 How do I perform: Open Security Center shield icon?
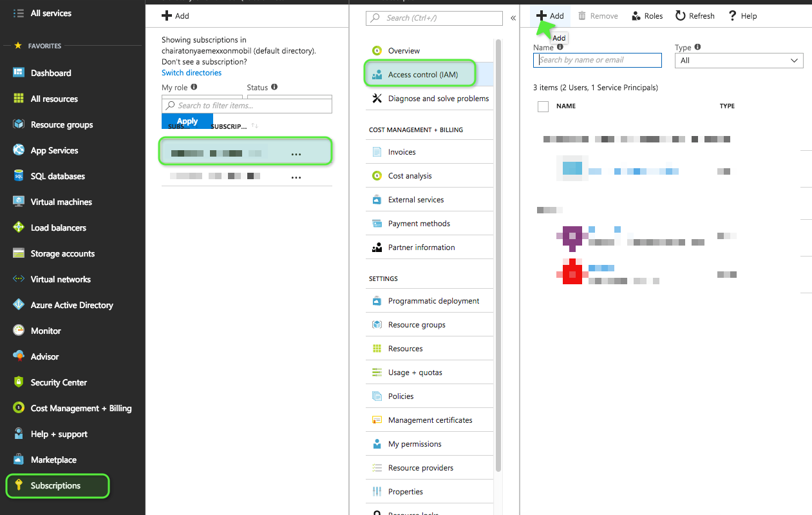[x=19, y=382]
